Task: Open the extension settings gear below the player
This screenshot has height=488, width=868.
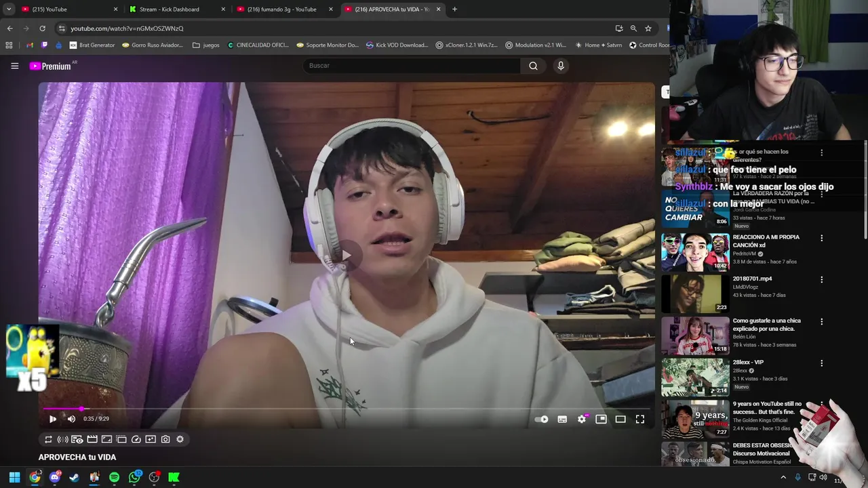Action: click(x=180, y=439)
